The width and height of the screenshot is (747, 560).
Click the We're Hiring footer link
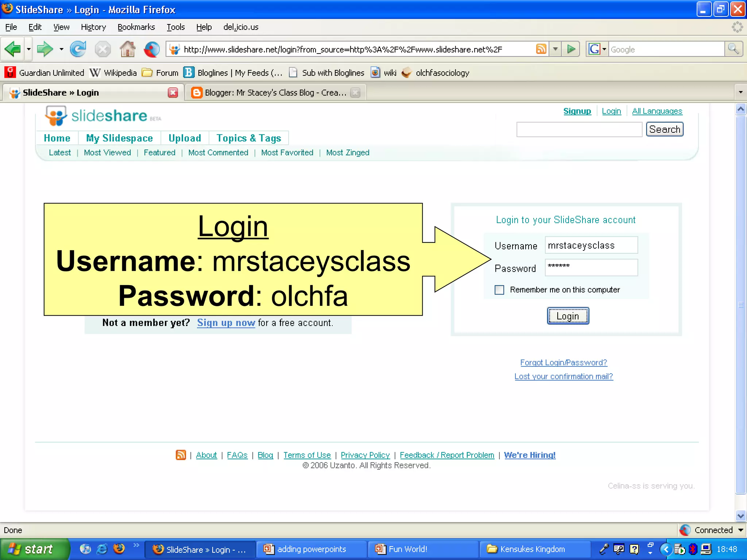(x=530, y=455)
